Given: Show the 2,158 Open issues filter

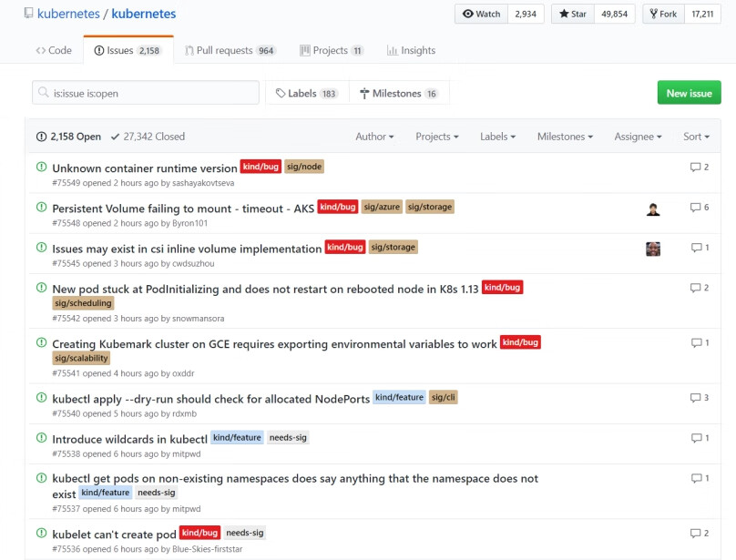Looking at the screenshot, I should tap(68, 137).
